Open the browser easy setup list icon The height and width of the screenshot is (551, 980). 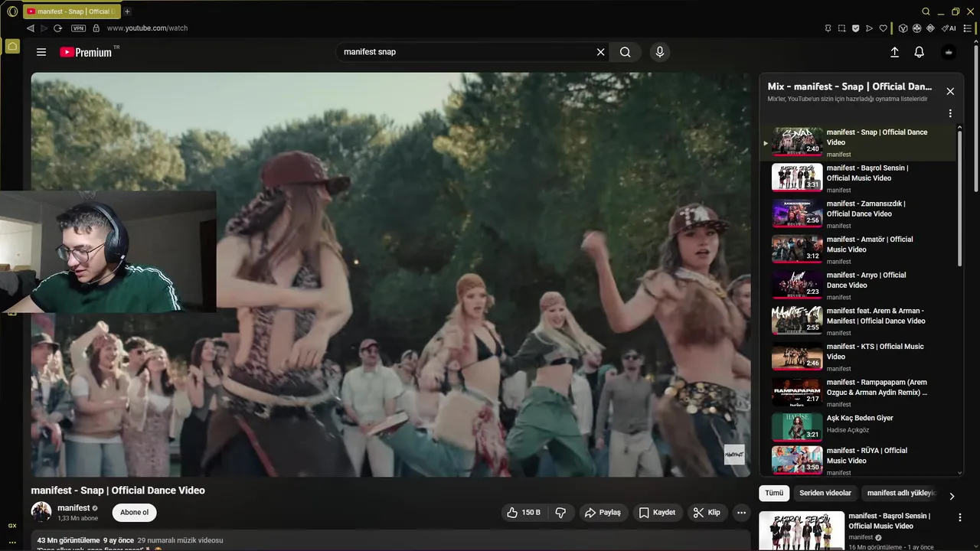pos(968,28)
